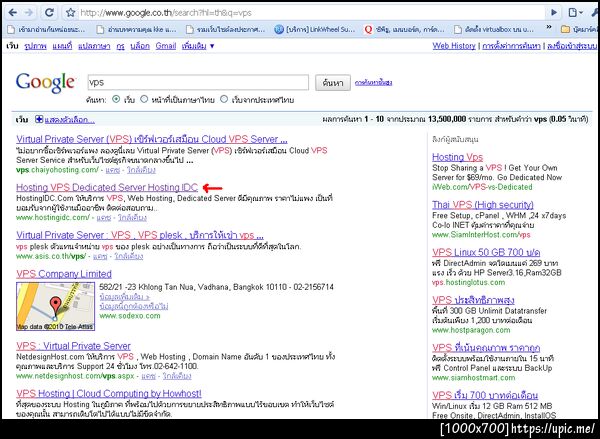Image resolution: width=600 pixels, height=439 pixels.
Task: Open the similar pages link under www.hostingidc.com
Action: [x=132, y=218]
